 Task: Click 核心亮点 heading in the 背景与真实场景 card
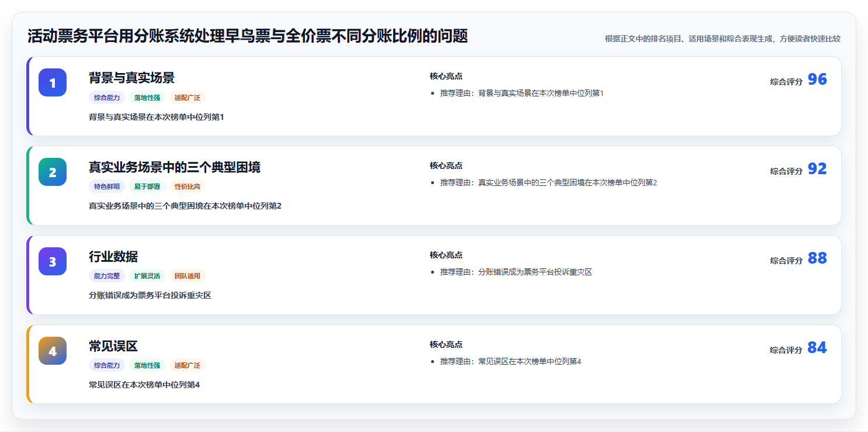coord(446,76)
